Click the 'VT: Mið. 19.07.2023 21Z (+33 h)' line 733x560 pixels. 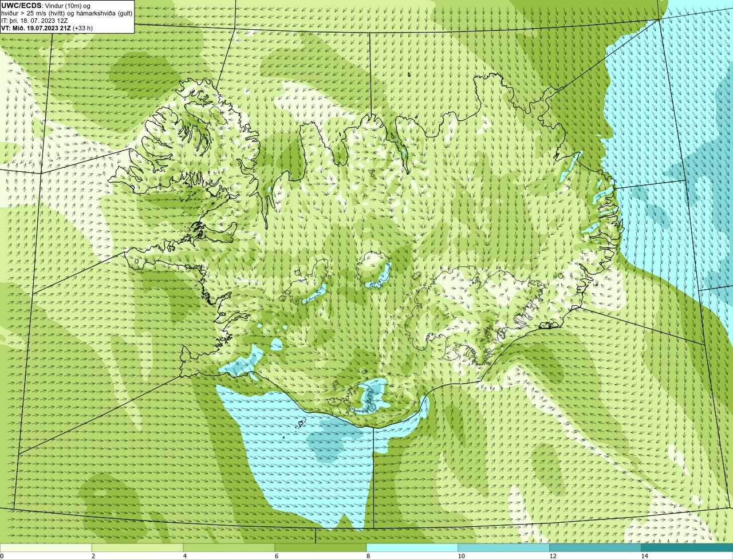(47, 27)
